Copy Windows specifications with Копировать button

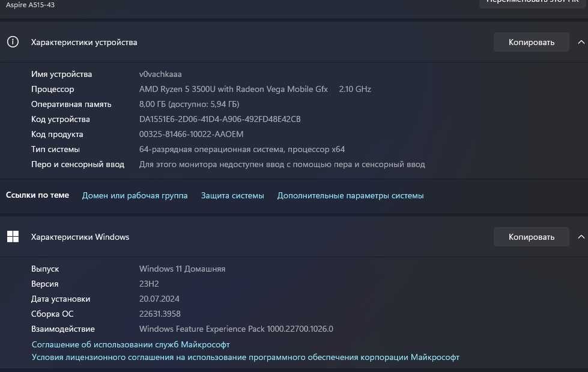(x=531, y=237)
